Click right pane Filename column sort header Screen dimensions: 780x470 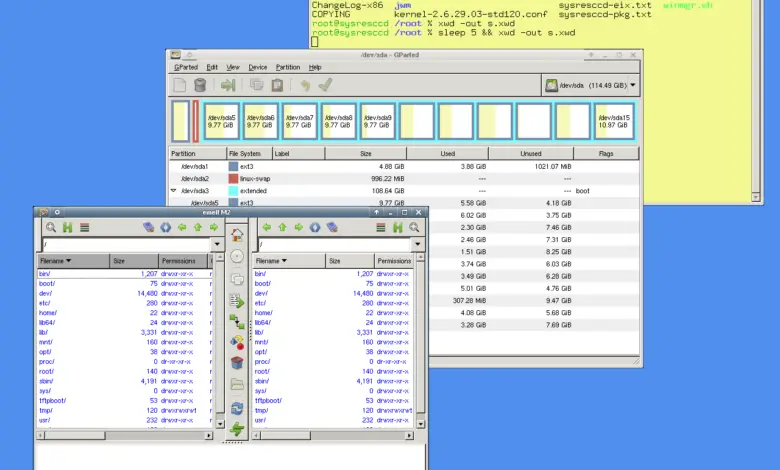tap(290, 261)
